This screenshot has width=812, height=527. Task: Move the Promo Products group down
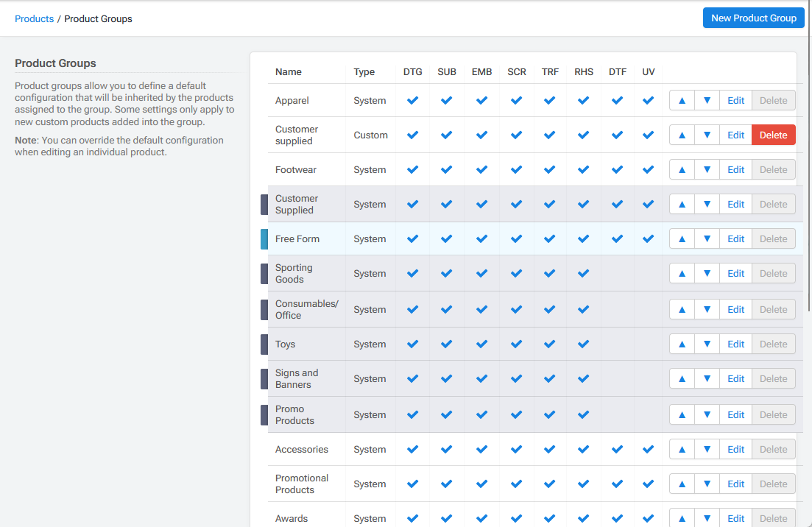[707, 414]
